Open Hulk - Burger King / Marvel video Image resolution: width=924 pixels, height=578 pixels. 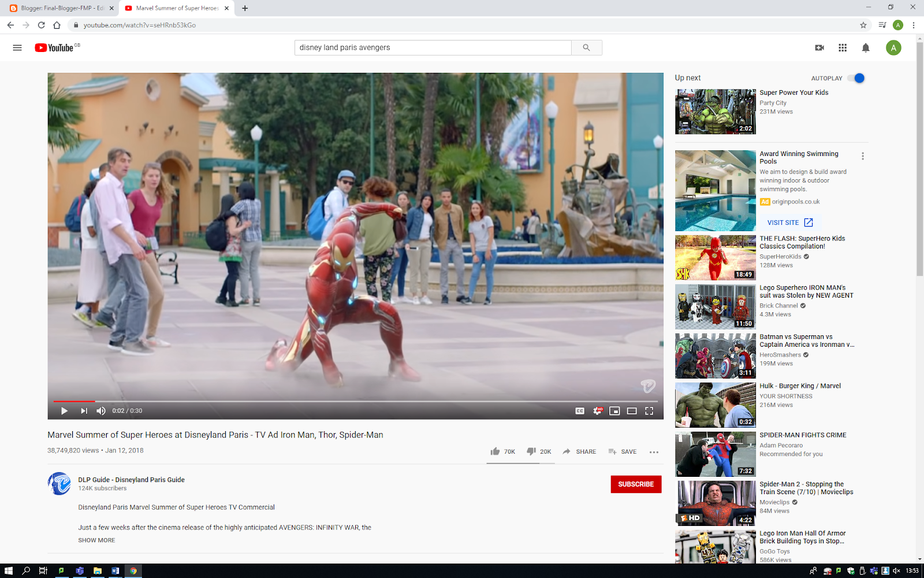tap(800, 386)
